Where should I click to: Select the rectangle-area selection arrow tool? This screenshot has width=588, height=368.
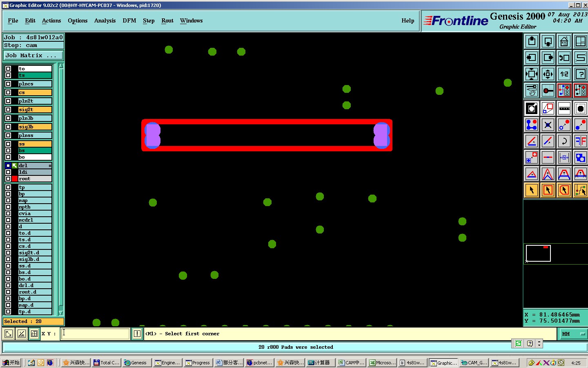548,190
